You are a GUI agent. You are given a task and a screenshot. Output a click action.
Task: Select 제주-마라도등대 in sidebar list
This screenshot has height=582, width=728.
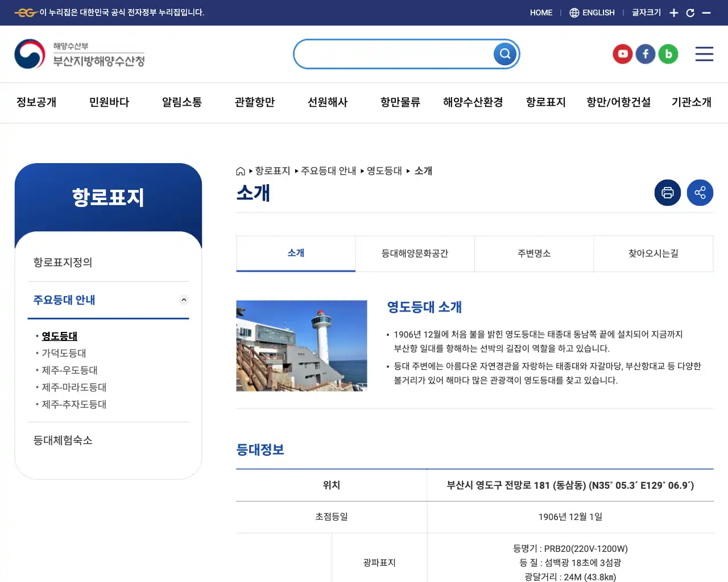pyautogui.click(x=74, y=387)
